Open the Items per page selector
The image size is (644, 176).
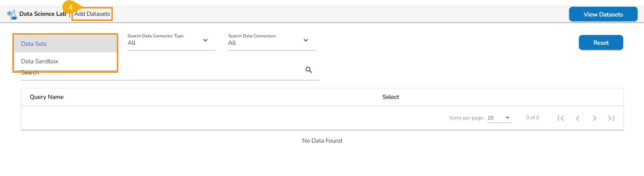pyautogui.click(x=499, y=118)
